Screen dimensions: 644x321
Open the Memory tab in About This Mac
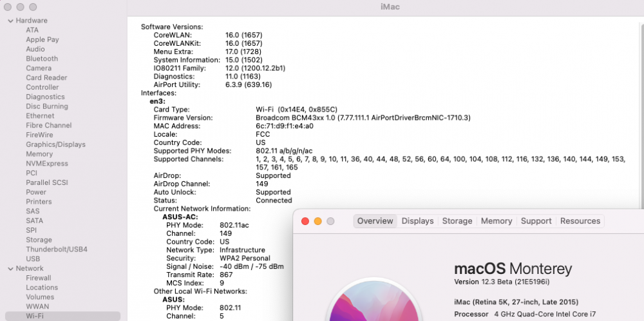pyautogui.click(x=497, y=221)
